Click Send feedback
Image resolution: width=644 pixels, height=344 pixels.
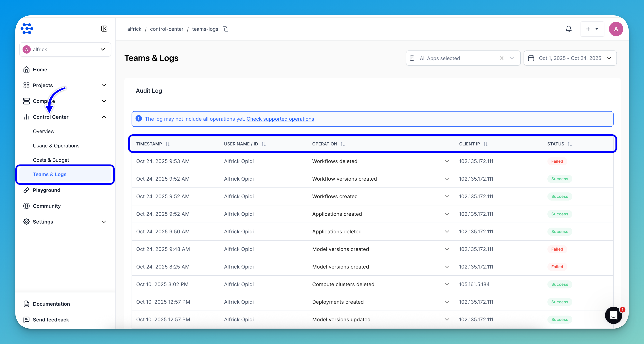[51, 319]
